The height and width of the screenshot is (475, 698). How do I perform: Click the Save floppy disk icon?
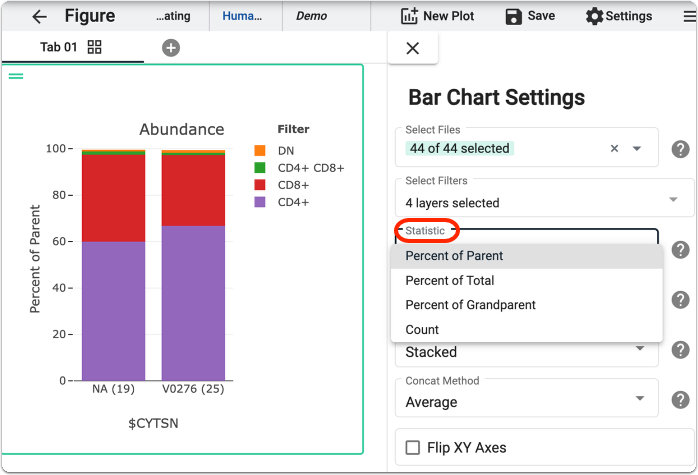[x=513, y=16]
